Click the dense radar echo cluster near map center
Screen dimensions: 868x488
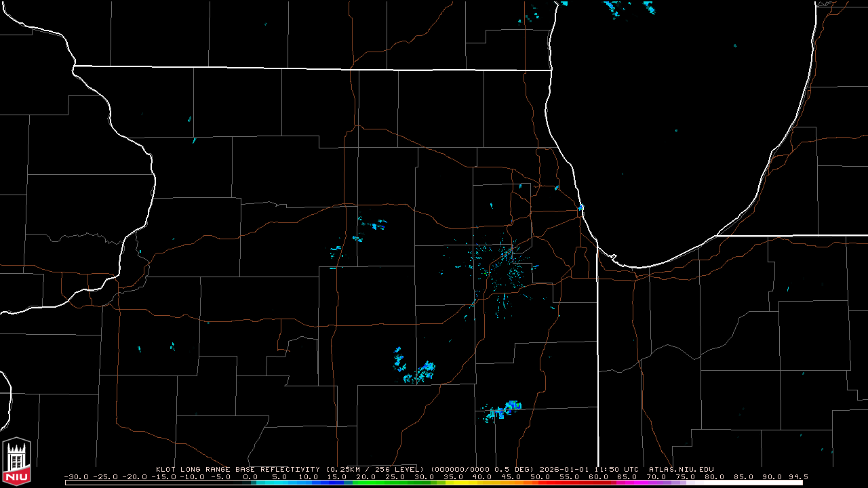pos(500,268)
